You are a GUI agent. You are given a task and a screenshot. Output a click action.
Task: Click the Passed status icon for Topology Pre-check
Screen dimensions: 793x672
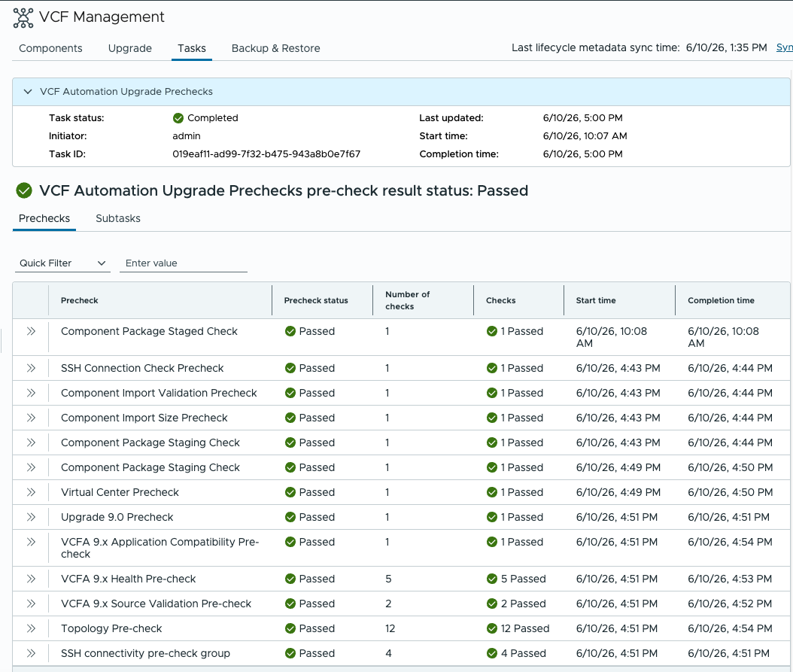coord(290,628)
